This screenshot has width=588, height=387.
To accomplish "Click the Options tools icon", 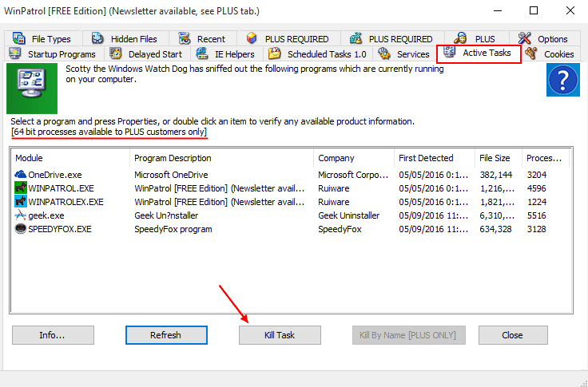I will tap(525, 38).
